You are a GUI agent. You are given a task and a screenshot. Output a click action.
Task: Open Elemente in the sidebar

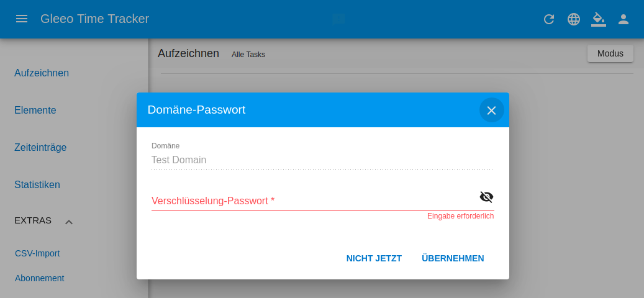pos(35,110)
